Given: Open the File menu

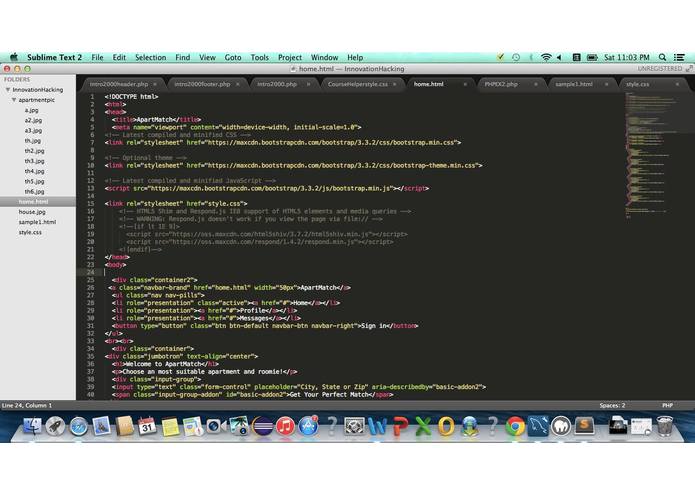Looking at the screenshot, I should 97,57.
